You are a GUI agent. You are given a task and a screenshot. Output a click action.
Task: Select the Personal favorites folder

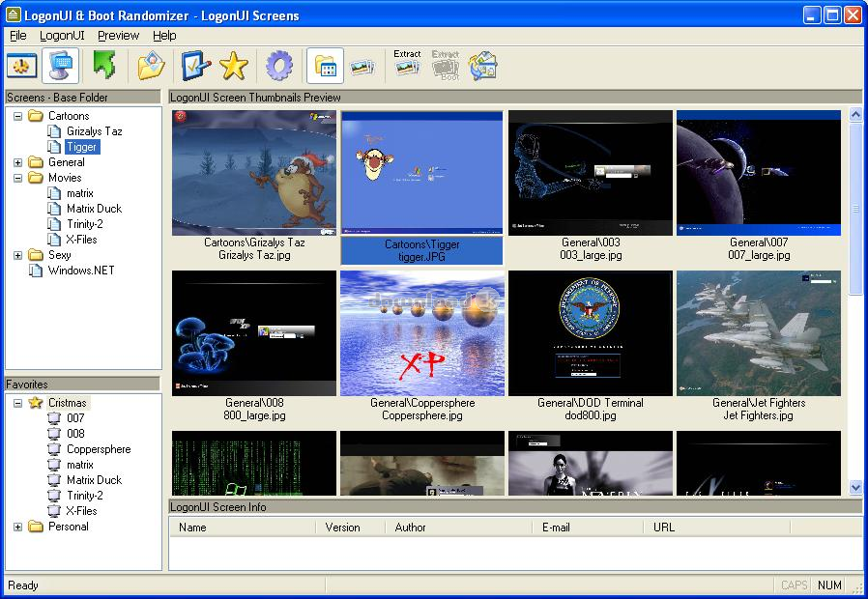(68, 528)
